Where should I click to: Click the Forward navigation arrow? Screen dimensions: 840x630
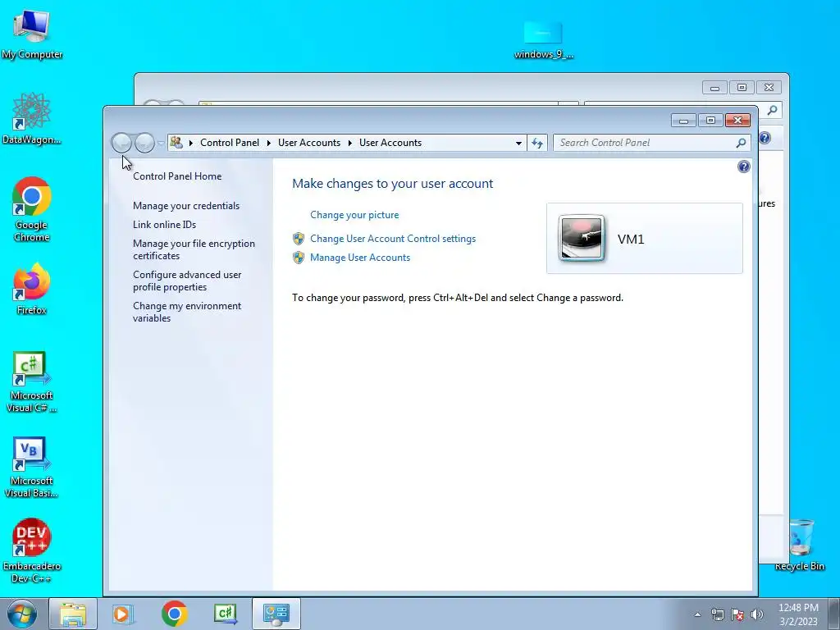coord(144,143)
